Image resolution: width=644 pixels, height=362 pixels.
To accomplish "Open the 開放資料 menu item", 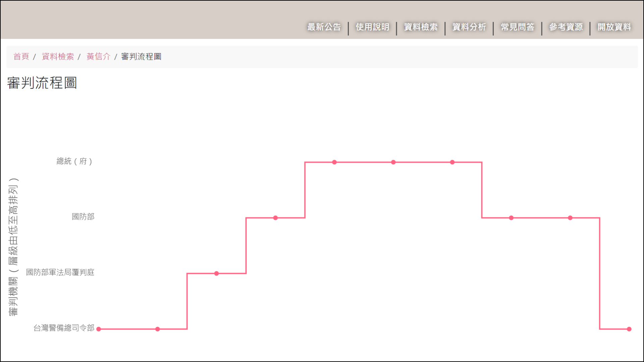I will tap(614, 27).
